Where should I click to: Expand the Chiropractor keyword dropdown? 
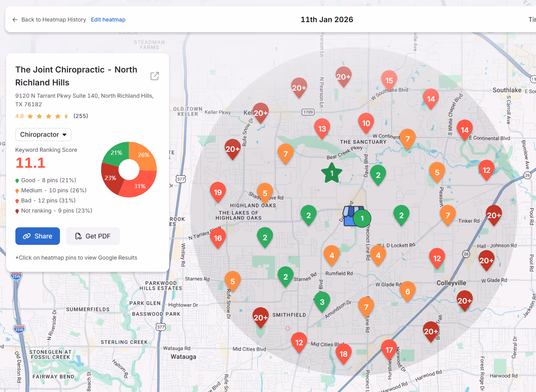pos(43,135)
